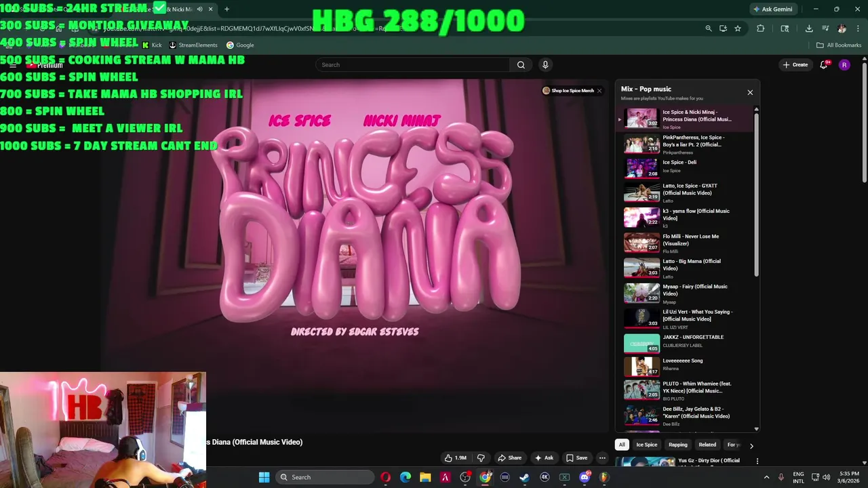Open Chrome extensions puzzle icon

coord(760,28)
